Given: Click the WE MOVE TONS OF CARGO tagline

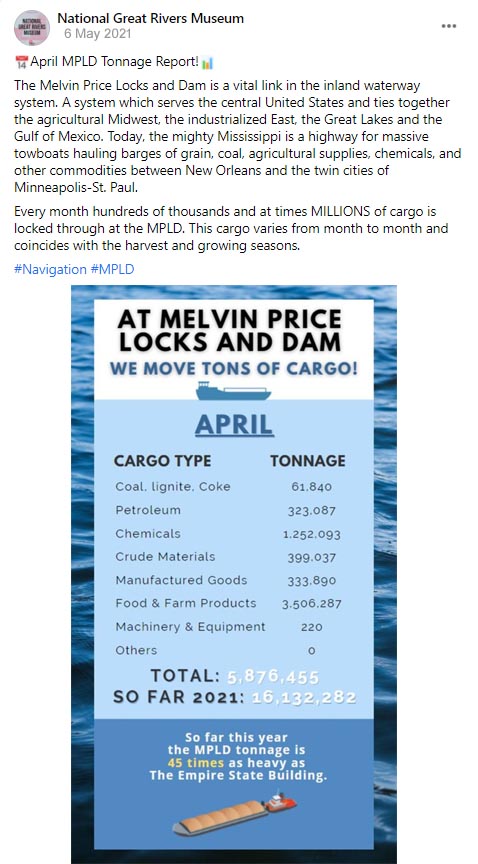Looking at the screenshot, I should [x=234, y=368].
